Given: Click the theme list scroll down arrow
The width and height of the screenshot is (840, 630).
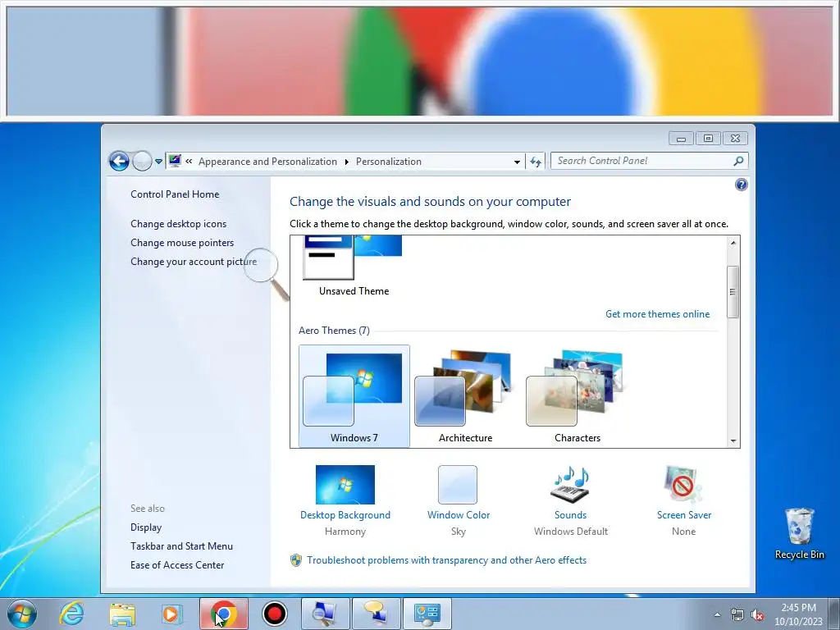Looking at the screenshot, I should (733, 441).
